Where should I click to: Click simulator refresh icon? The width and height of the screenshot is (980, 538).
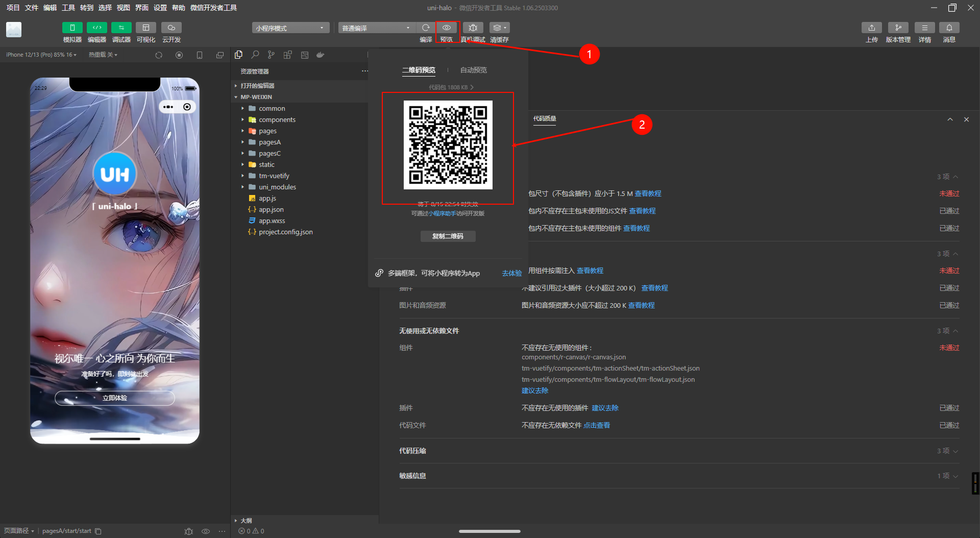159,55
